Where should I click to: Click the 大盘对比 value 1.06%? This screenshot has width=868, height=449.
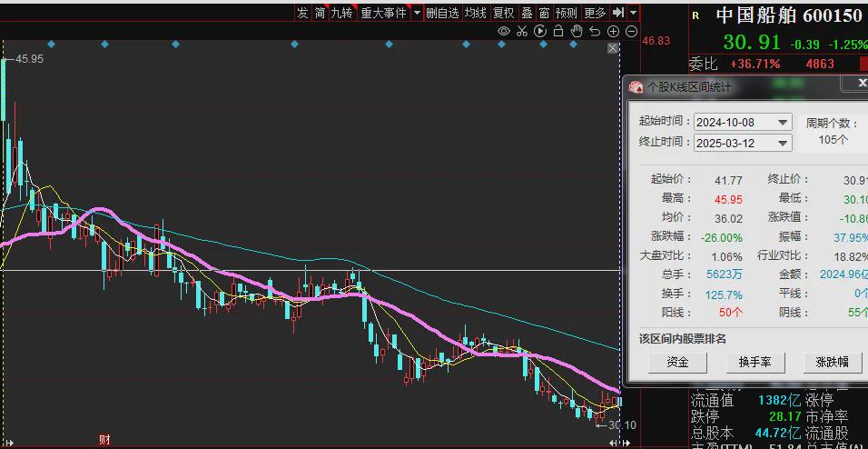(x=727, y=256)
